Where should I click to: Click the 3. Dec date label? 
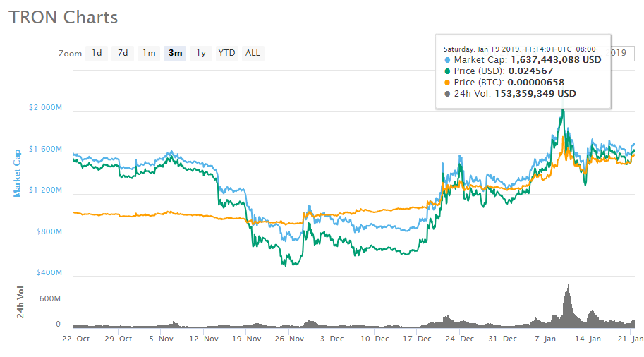click(332, 339)
